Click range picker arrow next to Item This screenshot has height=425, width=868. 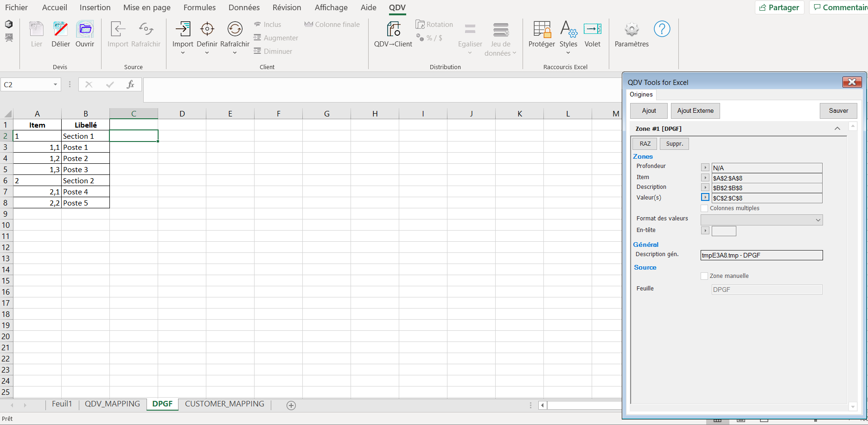705,178
